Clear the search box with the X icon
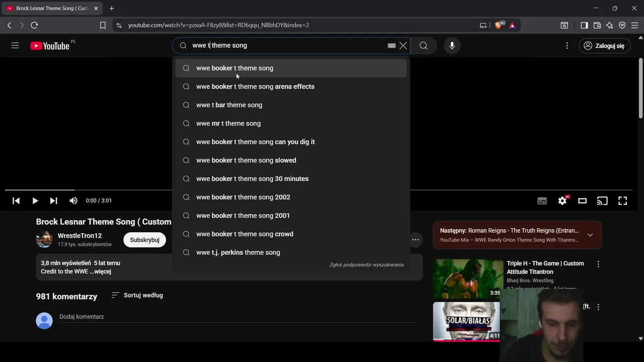Viewport: 644px width, 362px height. click(403, 45)
